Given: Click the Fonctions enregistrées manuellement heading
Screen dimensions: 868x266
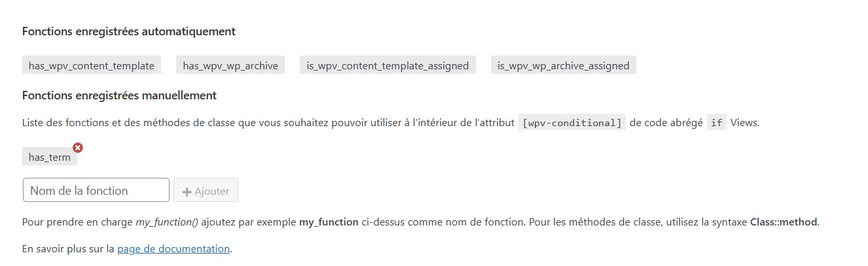Looking at the screenshot, I should click(119, 95).
